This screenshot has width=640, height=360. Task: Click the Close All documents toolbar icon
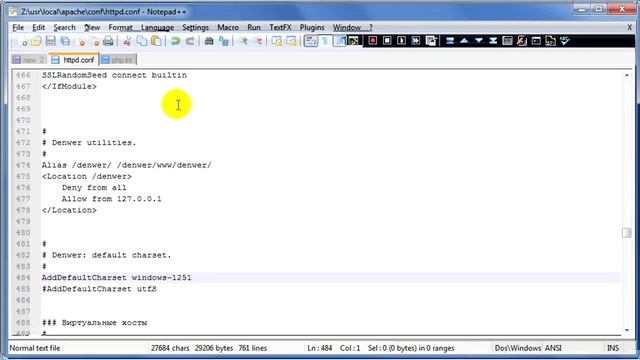coord(95,41)
